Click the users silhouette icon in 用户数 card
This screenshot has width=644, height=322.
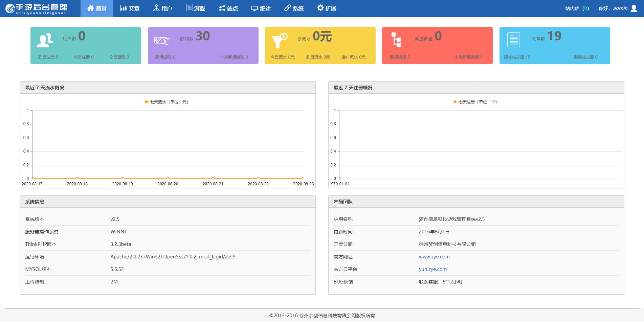click(45, 40)
